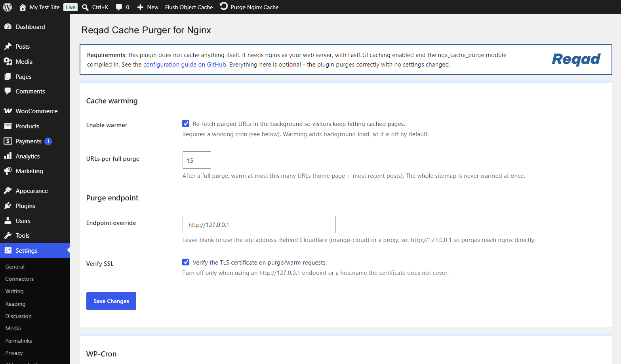Click Flush Object Cache in admin bar
621x364 pixels.
coord(189,7)
